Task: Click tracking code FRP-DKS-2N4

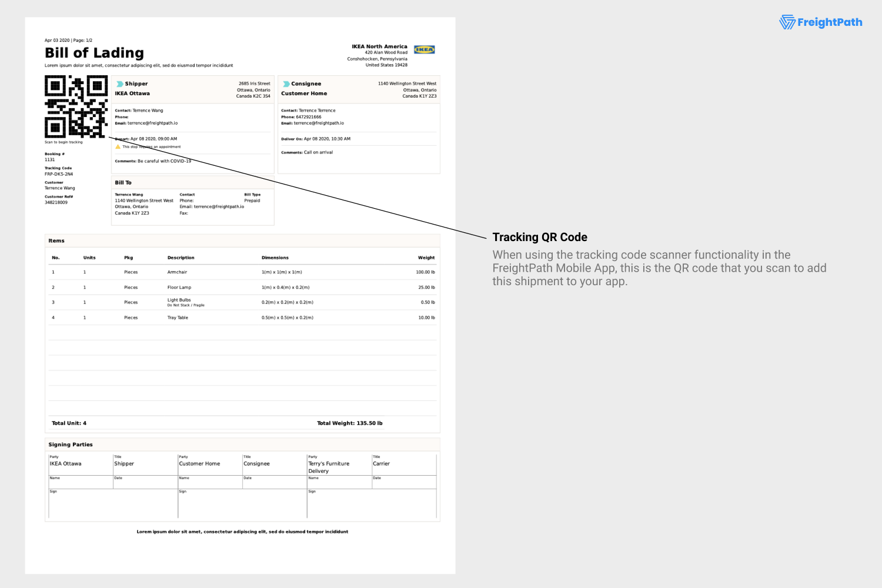Action: pos(59,174)
